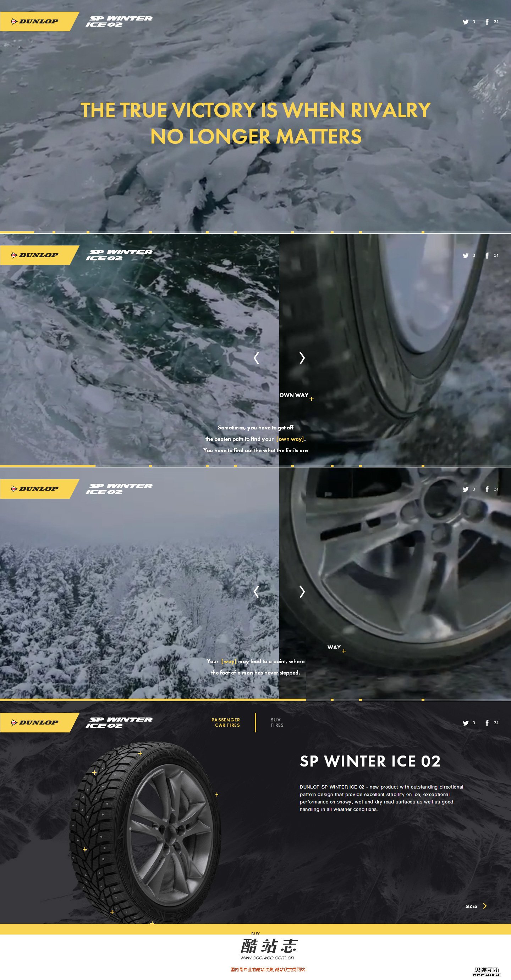Click the text 'You have to find out the what the limits are'
Viewport: 511px width, 980px height.
(255, 450)
